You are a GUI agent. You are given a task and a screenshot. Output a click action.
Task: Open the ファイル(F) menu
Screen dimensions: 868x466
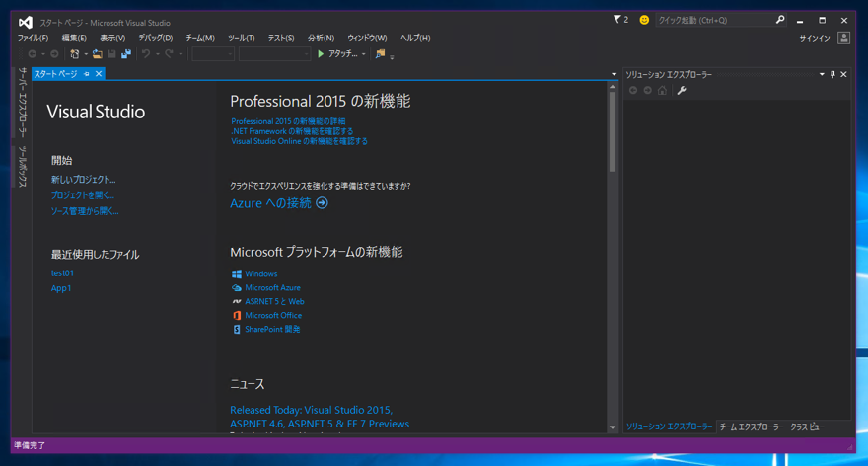pos(33,39)
